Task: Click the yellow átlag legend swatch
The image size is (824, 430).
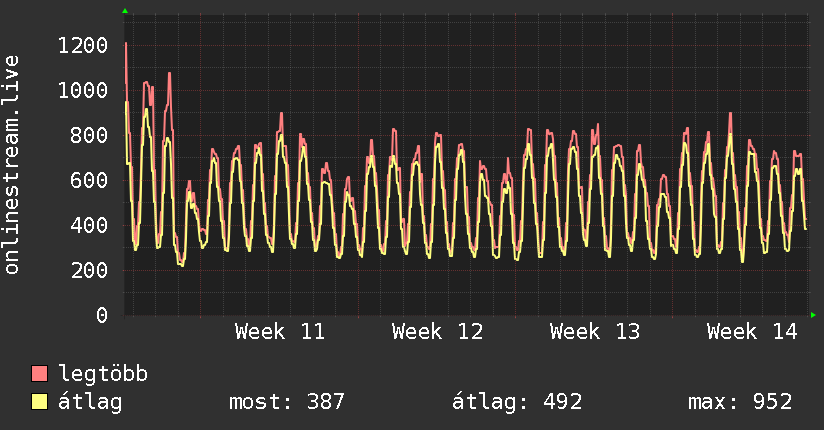Action: click(39, 402)
